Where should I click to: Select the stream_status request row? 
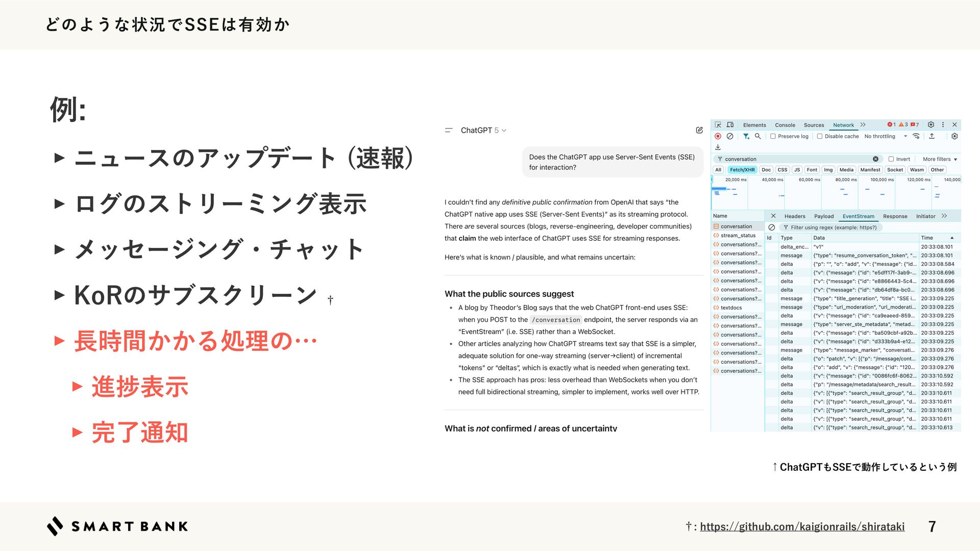738,236
